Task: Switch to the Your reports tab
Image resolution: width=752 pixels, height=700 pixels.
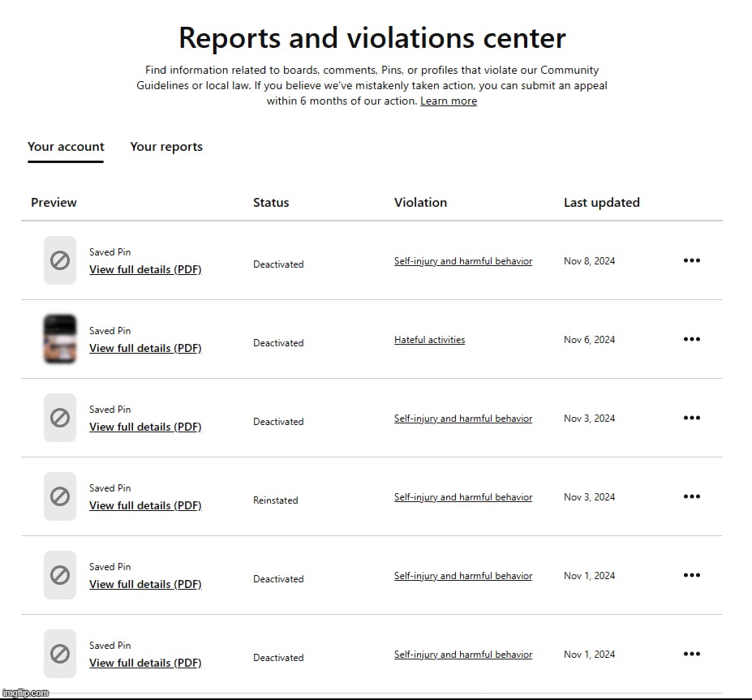Action: (x=166, y=147)
